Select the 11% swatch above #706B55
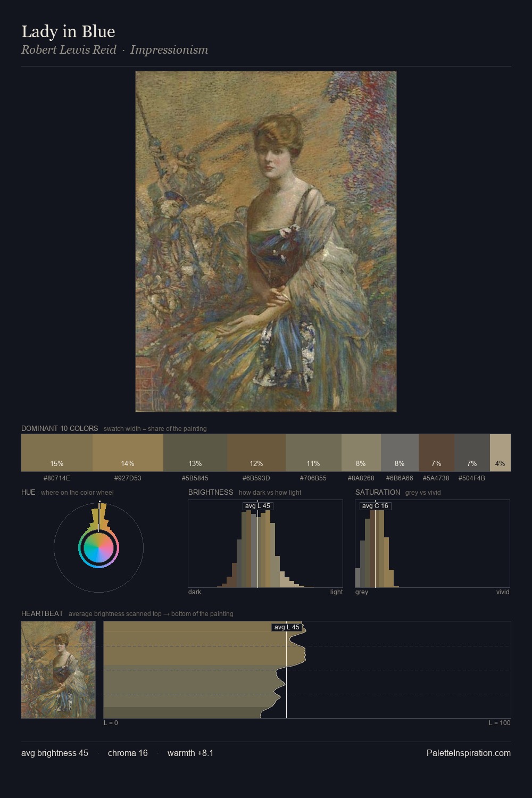This screenshot has height=798, width=532. click(313, 453)
